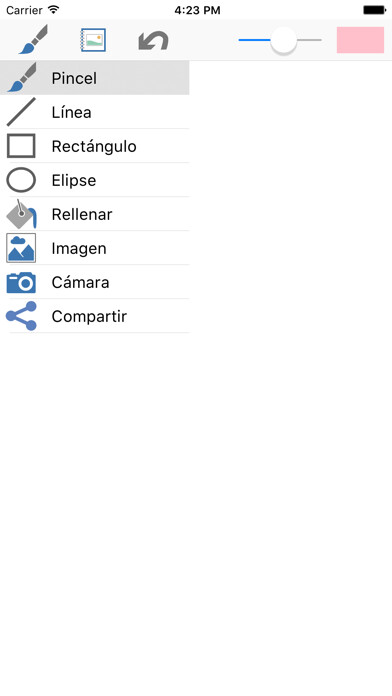Select the Pincel brush icon in list
This screenshot has height=696, width=392.
click(x=21, y=78)
